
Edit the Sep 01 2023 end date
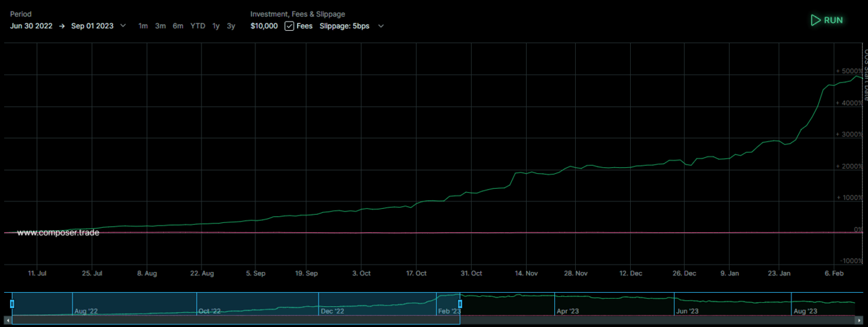93,26
